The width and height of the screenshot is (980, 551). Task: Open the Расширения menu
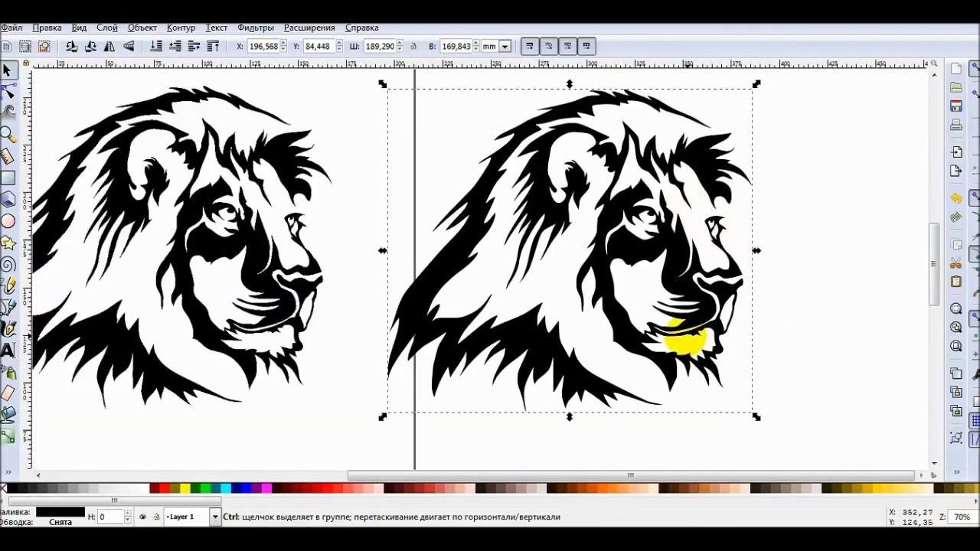point(309,28)
